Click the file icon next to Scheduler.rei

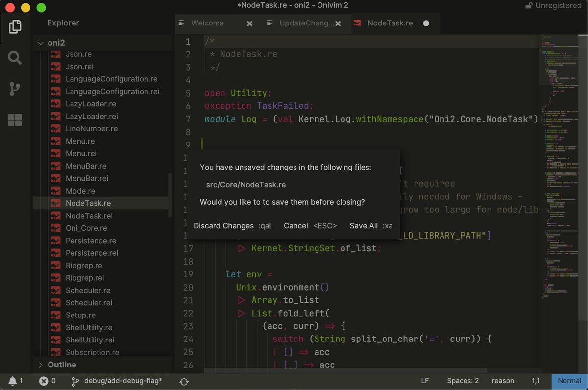click(56, 303)
